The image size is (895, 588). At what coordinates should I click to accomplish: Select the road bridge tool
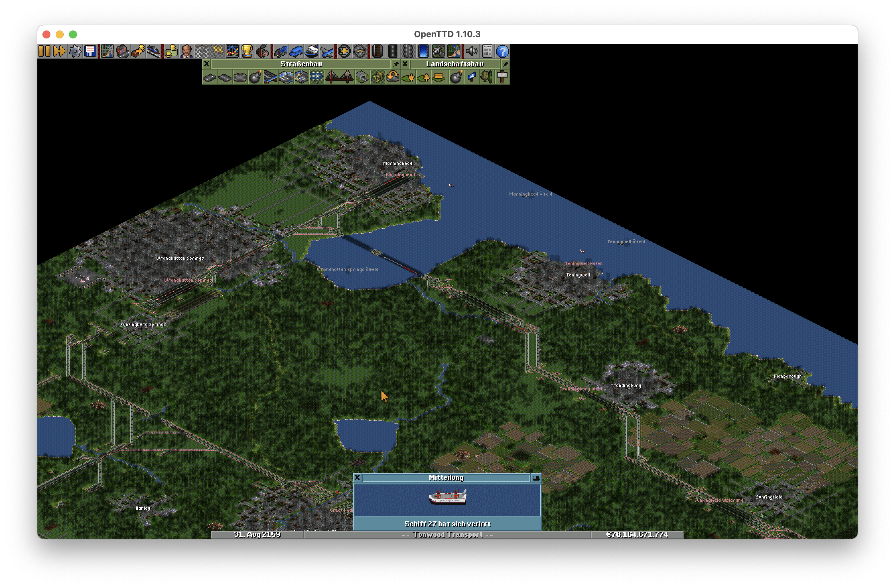point(339,78)
